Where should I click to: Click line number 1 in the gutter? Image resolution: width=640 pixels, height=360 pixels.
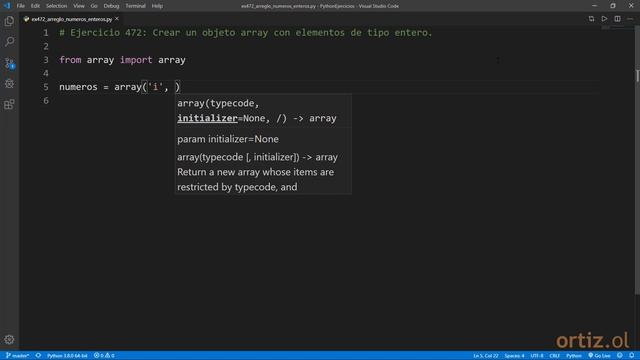pos(46,33)
